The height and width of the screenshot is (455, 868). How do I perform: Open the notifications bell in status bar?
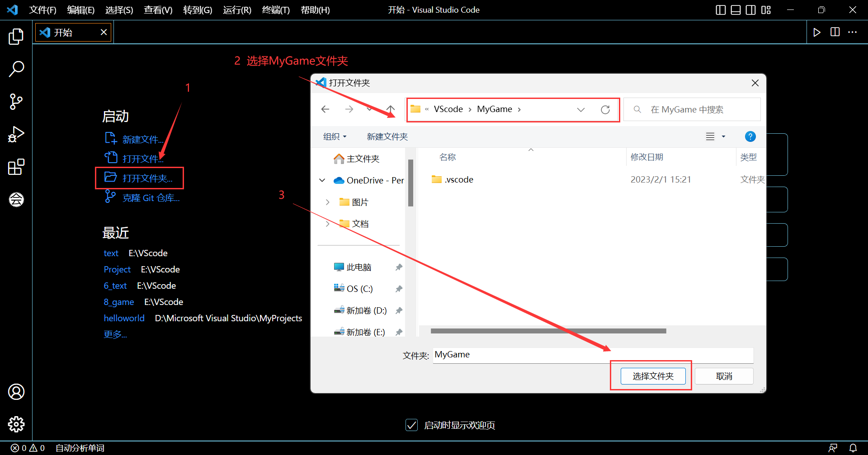coord(853,448)
